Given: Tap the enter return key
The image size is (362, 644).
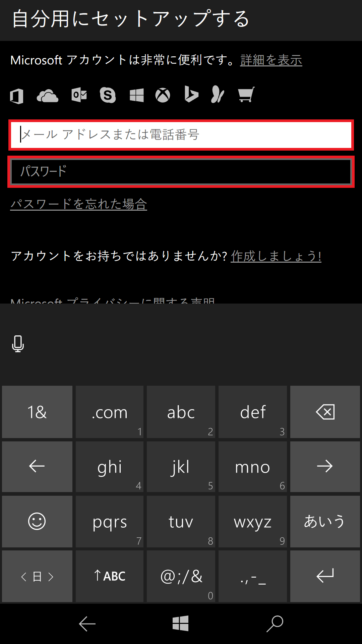Looking at the screenshot, I should pos(325,576).
